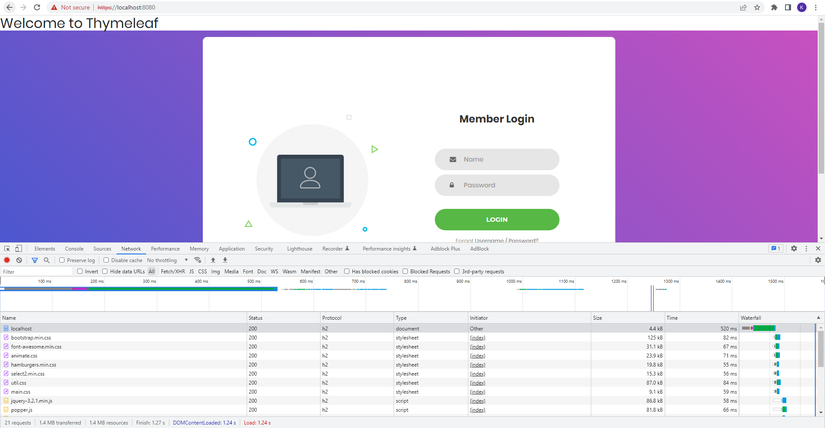Open the Chrome three-dot menu
The image size is (825, 428).
click(x=816, y=7)
